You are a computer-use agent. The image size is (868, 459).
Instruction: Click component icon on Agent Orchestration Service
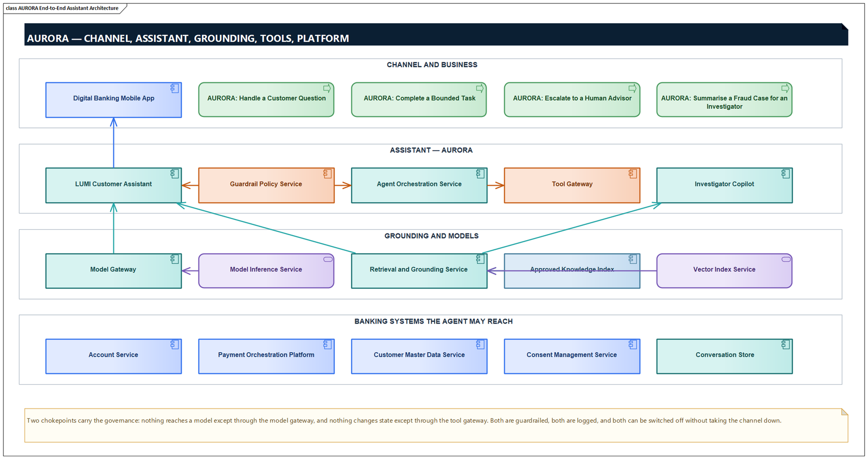pyautogui.click(x=480, y=174)
